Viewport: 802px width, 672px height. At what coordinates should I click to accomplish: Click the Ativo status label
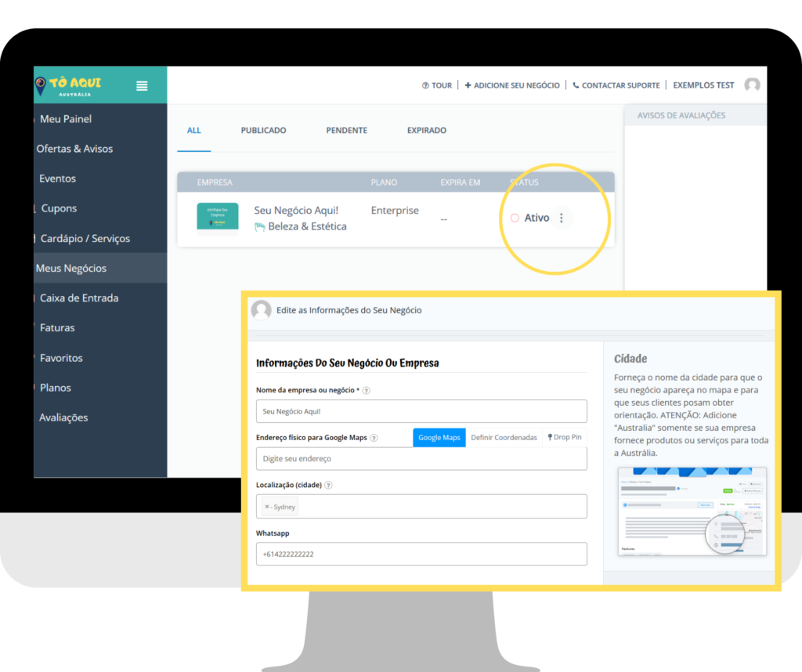(x=536, y=218)
